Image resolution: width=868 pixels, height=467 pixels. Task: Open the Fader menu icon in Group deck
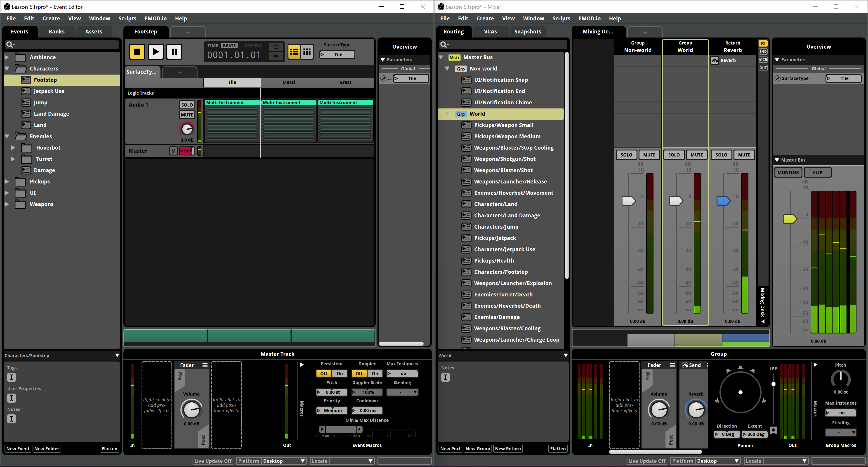click(x=672, y=365)
